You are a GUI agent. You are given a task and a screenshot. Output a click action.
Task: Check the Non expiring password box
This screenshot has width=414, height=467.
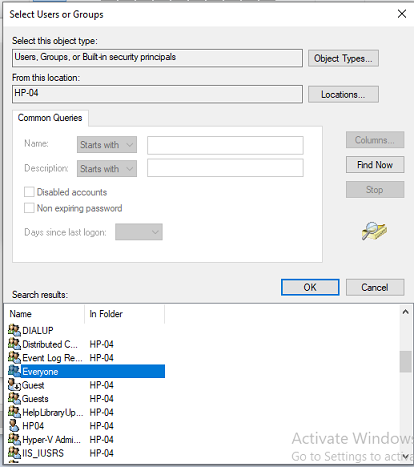point(29,208)
